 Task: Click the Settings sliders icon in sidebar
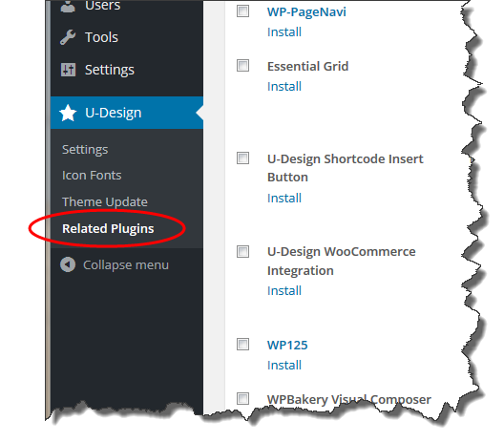[68, 70]
